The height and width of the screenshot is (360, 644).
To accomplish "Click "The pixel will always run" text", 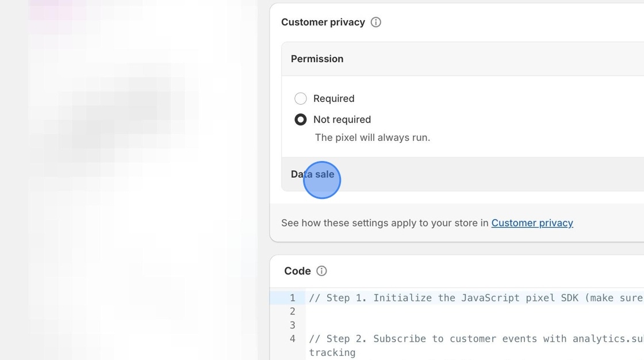I will 371,137.
